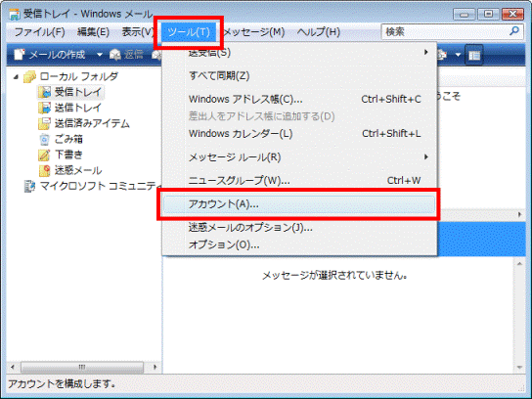Viewport: 532px width, 399px height.
Task: Toggle the preview pane layout icon
Action: pyautogui.click(x=474, y=55)
